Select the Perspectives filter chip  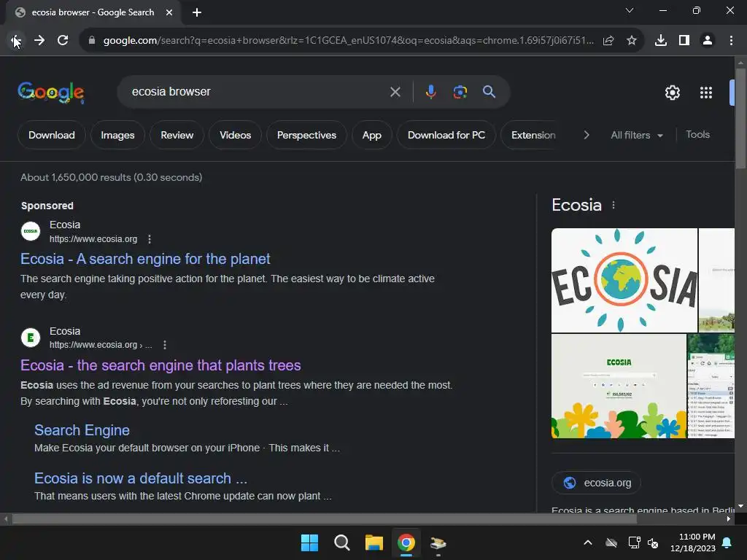pyautogui.click(x=306, y=135)
